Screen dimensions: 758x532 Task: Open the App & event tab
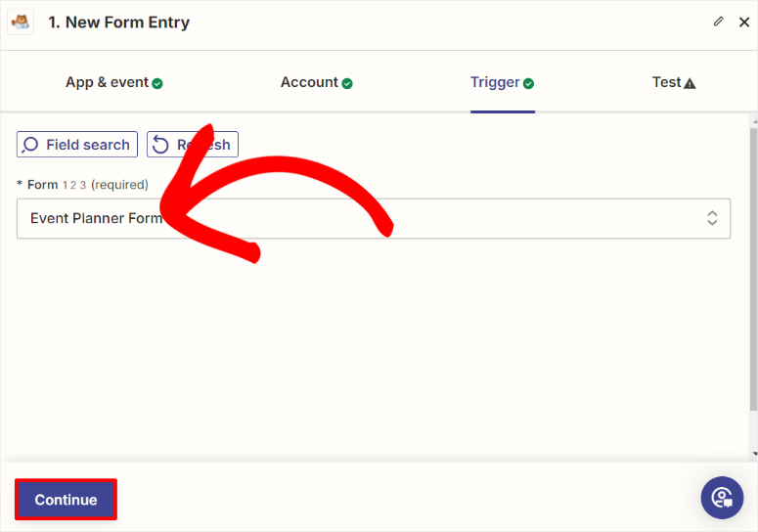[114, 82]
